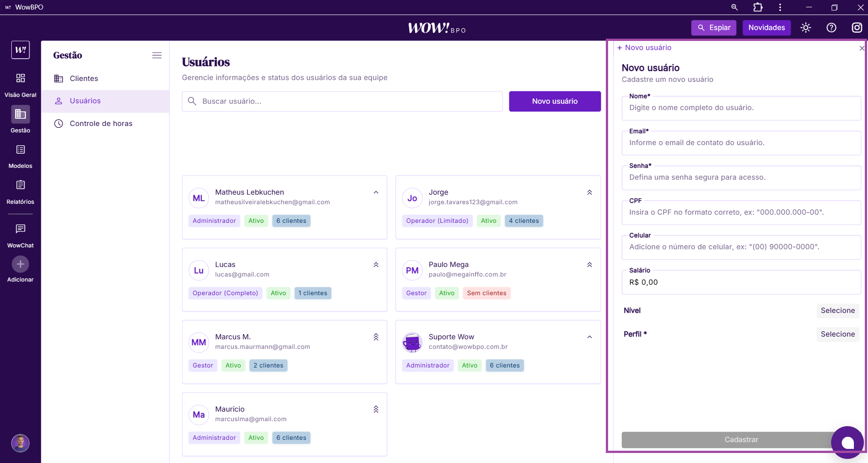Open Visão Geral dashboard icon

tap(20, 78)
